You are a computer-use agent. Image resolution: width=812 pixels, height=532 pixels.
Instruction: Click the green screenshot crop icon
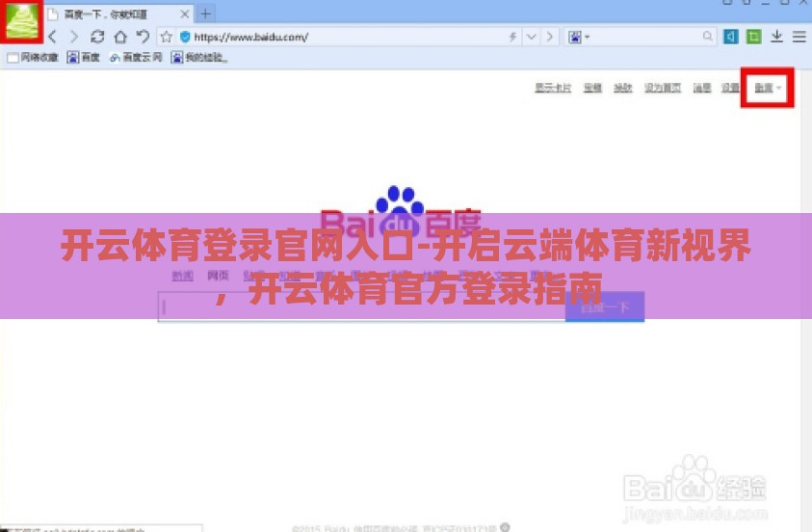pyautogui.click(x=753, y=37)
